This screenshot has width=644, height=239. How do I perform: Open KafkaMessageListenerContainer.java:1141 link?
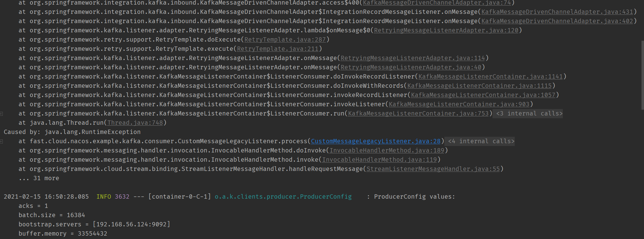(490, 77)
